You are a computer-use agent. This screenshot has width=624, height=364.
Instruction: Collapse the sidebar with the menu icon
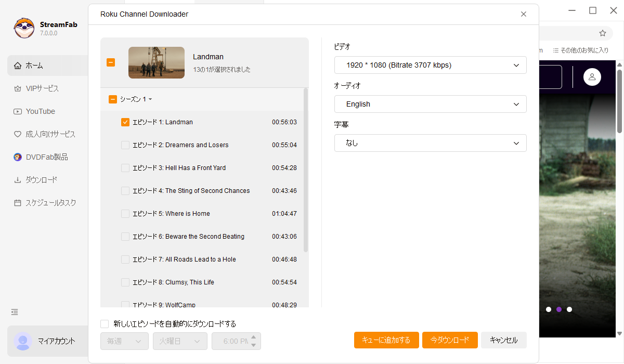[x=15, y=312]
